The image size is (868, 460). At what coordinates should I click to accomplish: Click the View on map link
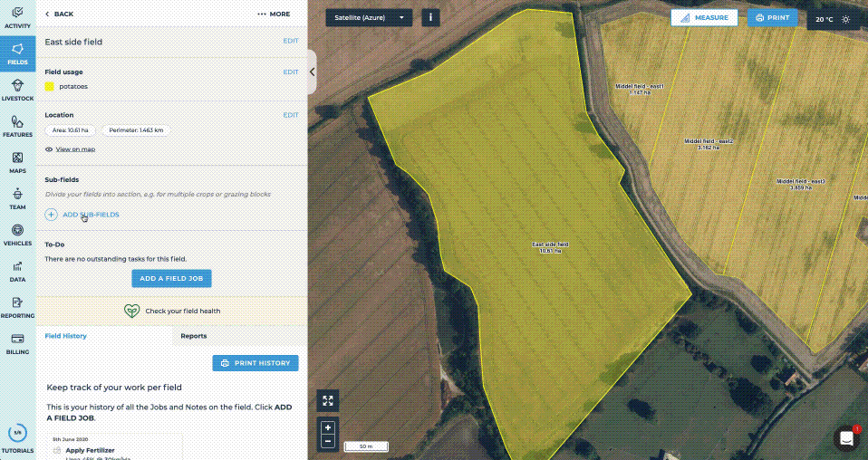(75, 149)
